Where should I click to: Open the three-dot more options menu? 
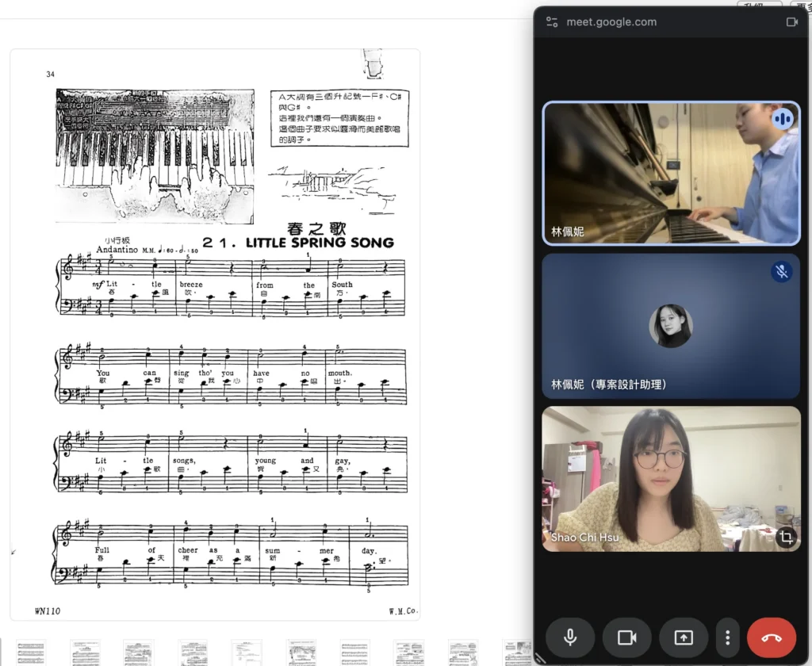[x=728, y=637]
